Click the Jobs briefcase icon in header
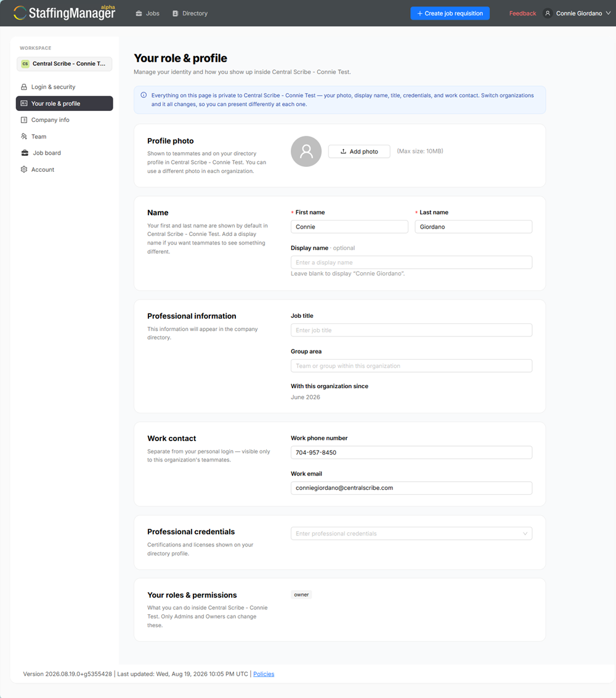 coord(139,14)
